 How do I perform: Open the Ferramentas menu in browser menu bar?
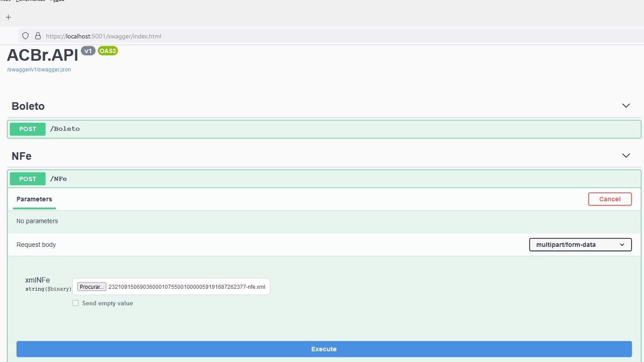pyautogui.click(x=30, y=1)
